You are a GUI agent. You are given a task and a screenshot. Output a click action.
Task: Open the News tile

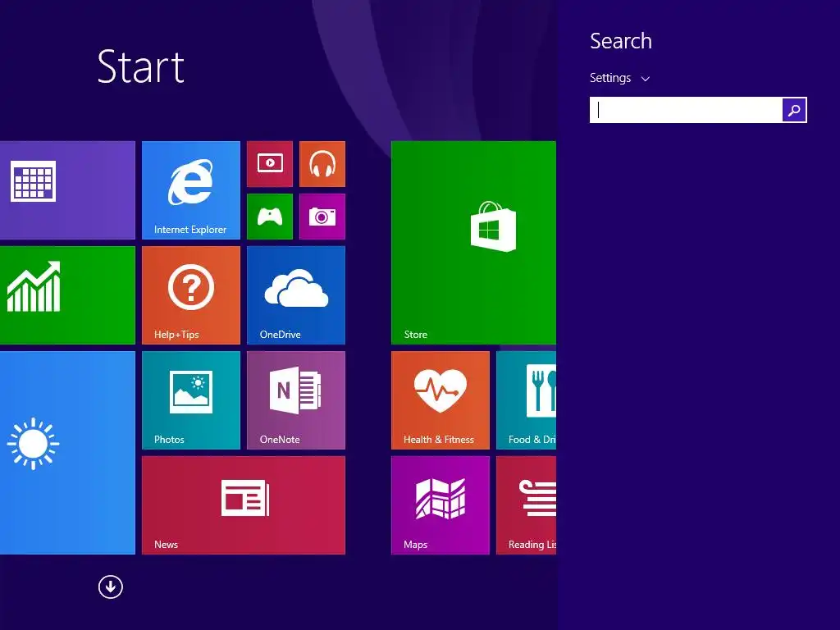(243, 505)
